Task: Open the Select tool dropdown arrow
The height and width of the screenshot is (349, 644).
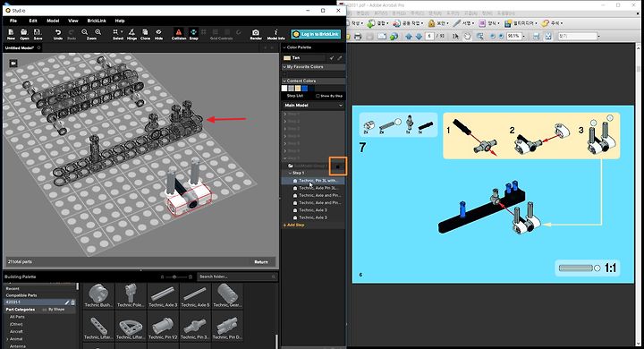Action: (x=122, y=31)
